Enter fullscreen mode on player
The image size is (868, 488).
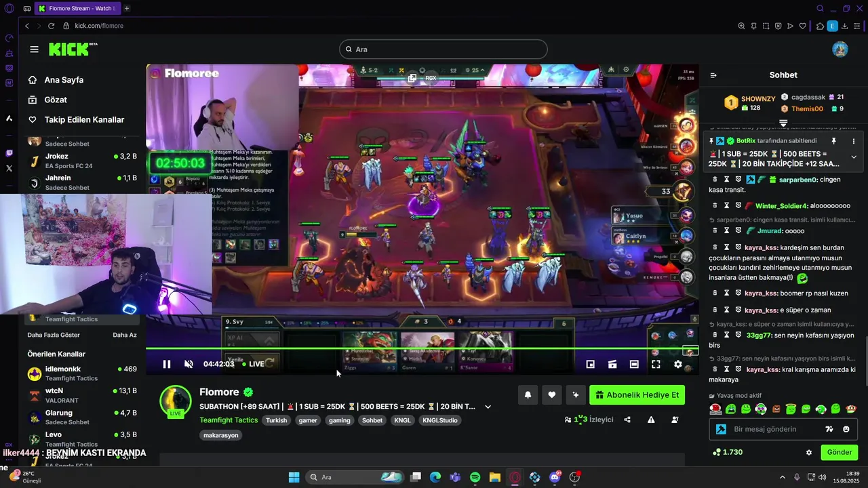(656, 364)
